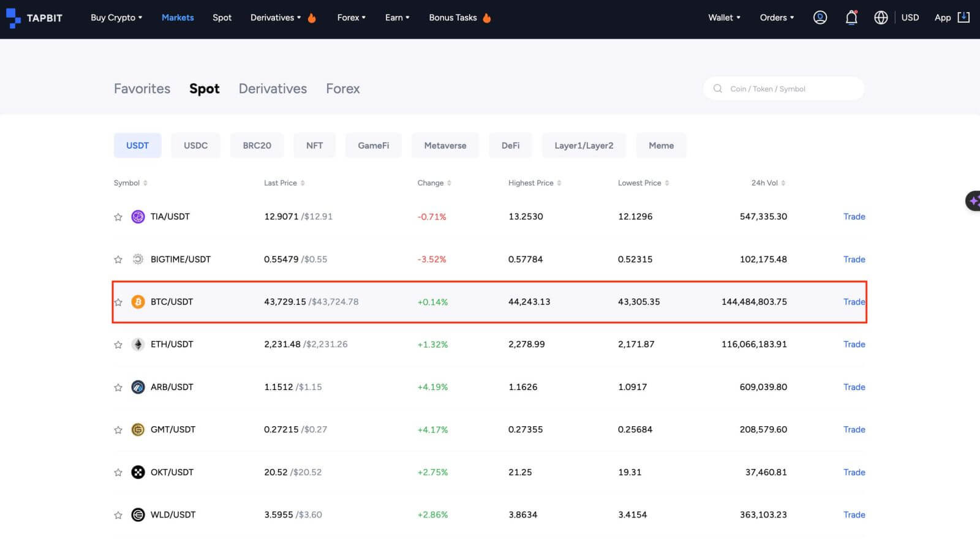Screen dimensions: 980x540
Task: Click Trade for WLD/USDT
Action: 854,515
